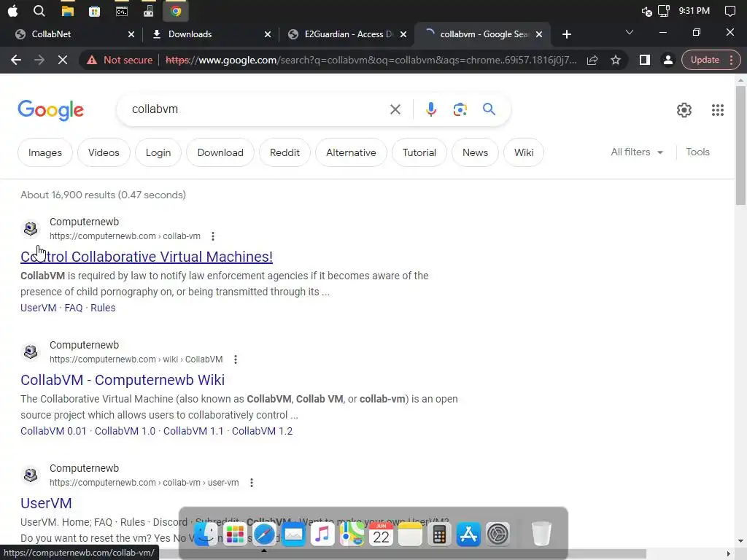
Task: Click the Apple logo in the top bar
Action: [12, 11]
